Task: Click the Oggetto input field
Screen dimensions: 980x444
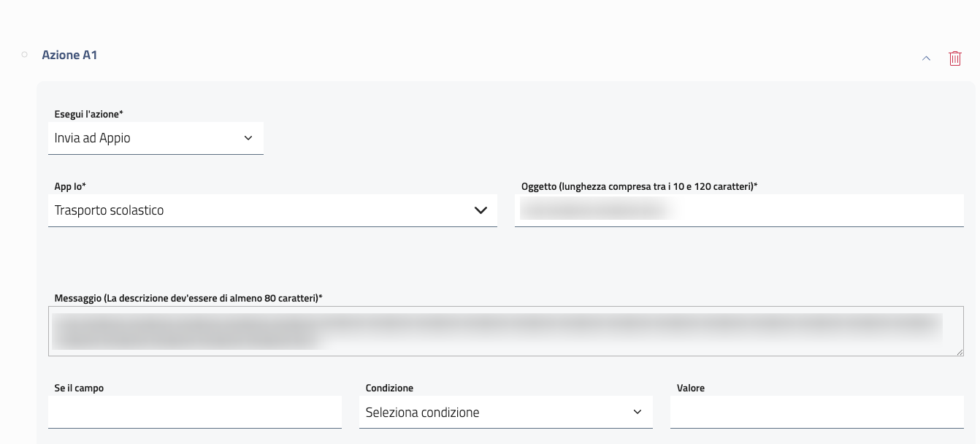Action: [x=740, y=210]
